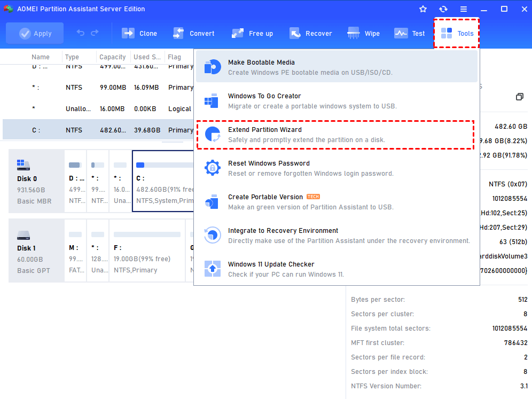
Task: Open the Wipe toolbar item
Action: [x=363, y=33]
